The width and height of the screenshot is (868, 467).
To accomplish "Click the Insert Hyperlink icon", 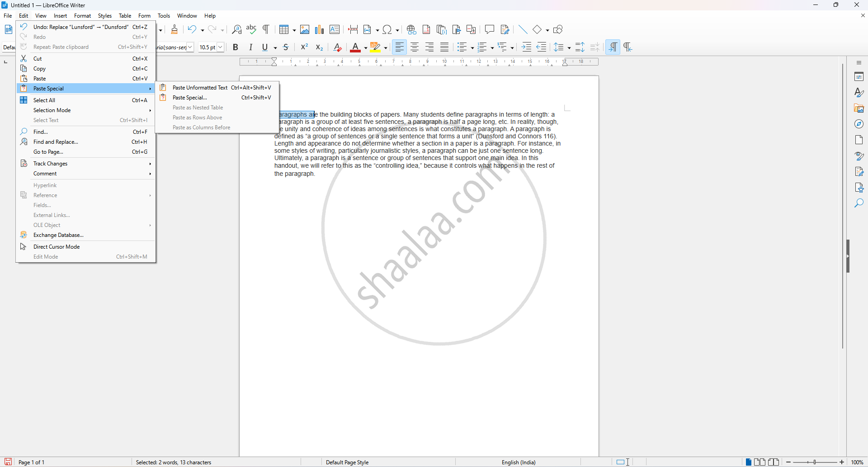I will pos(411,30).
